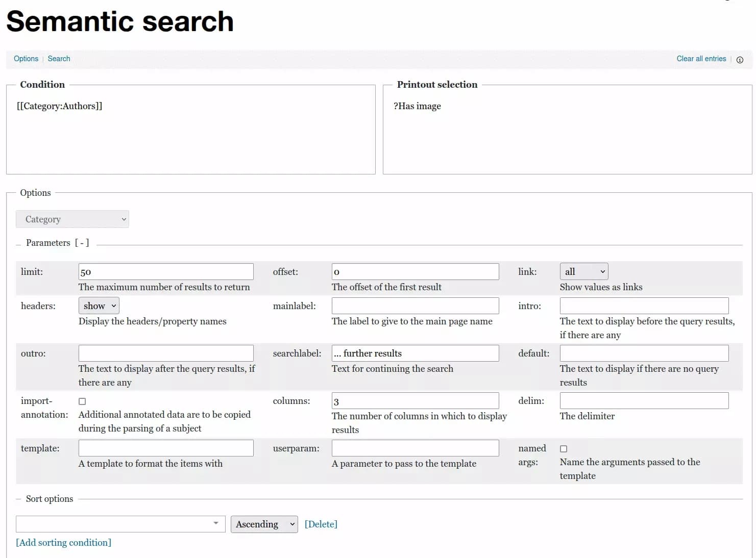Change sort order via the Ascending dropdown
756x558 pixels.
tap(264, 524)
